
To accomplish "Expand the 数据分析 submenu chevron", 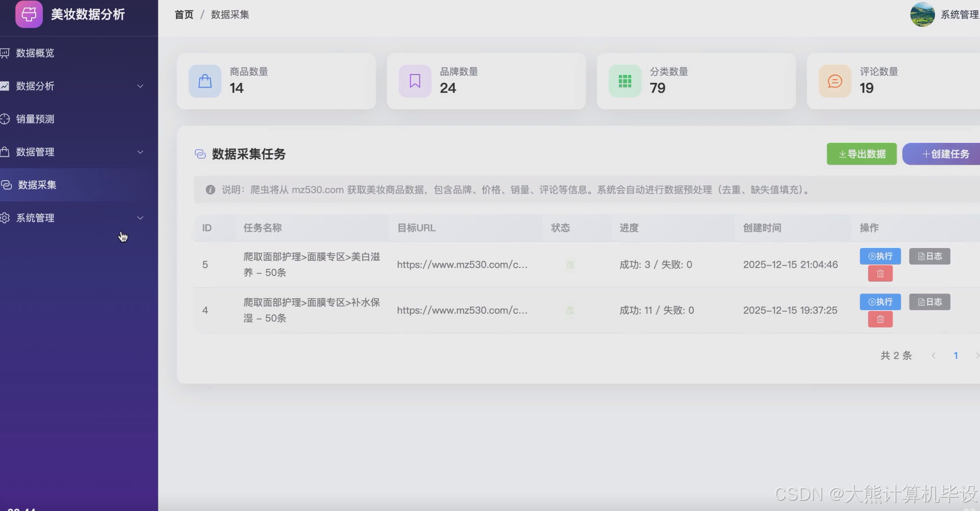I will 140,86.
